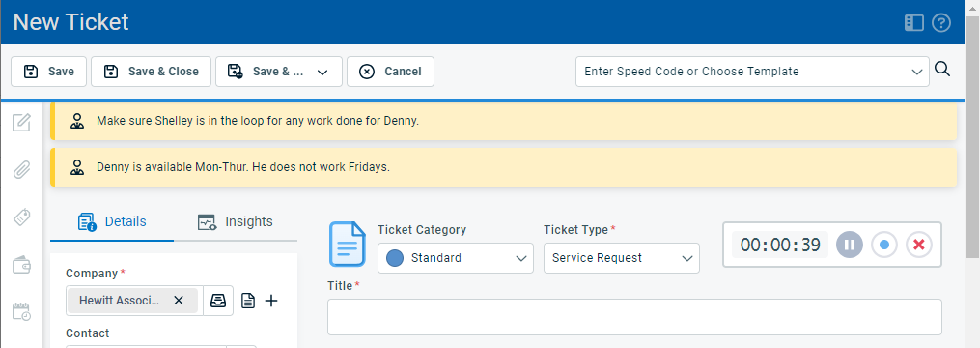Pause the ticket stopwatch timer
Viewport: 980px width, 348px height.
[850, 245]
